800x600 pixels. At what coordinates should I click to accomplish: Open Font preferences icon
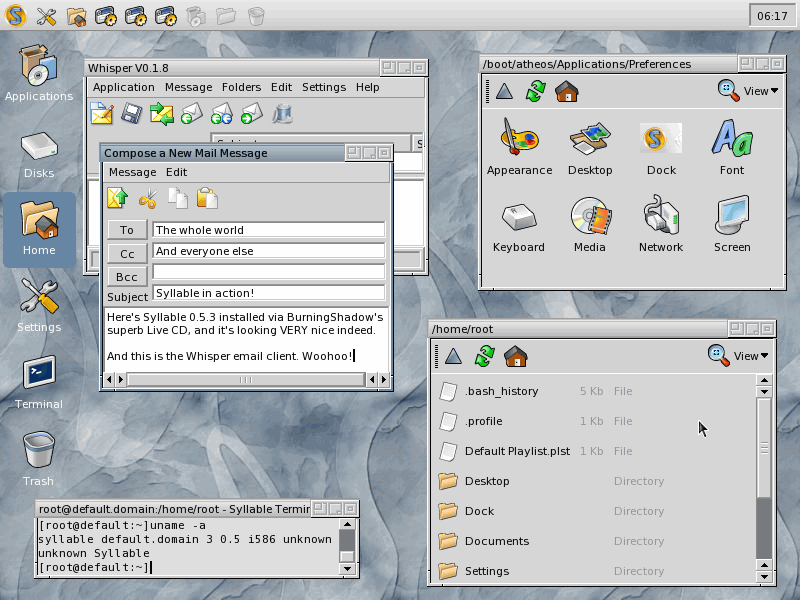732,147
